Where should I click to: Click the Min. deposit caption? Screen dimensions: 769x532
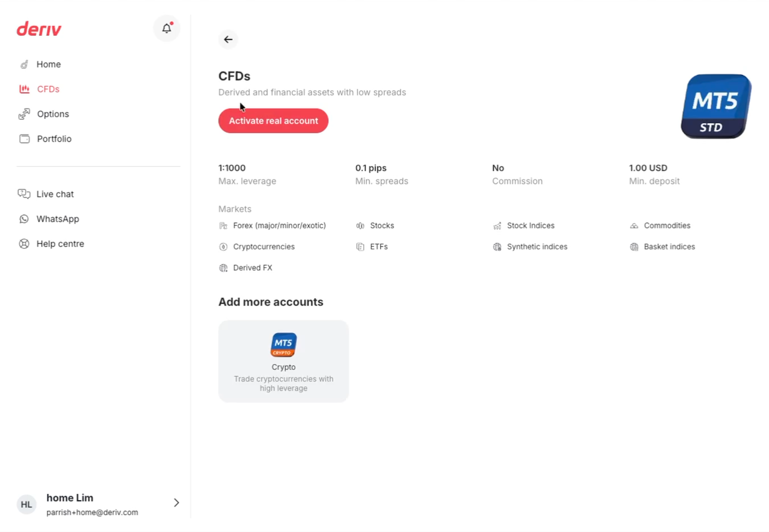[654, 181]
